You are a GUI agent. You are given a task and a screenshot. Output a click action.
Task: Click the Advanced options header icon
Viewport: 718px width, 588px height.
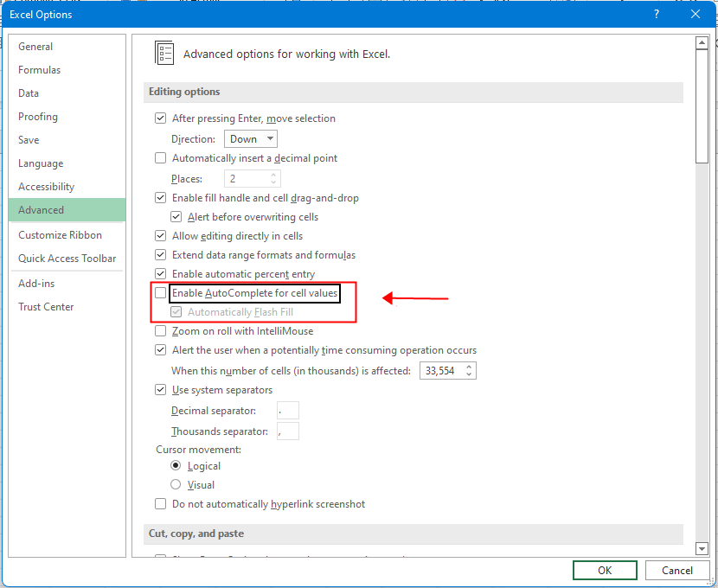tap(163, 53)
